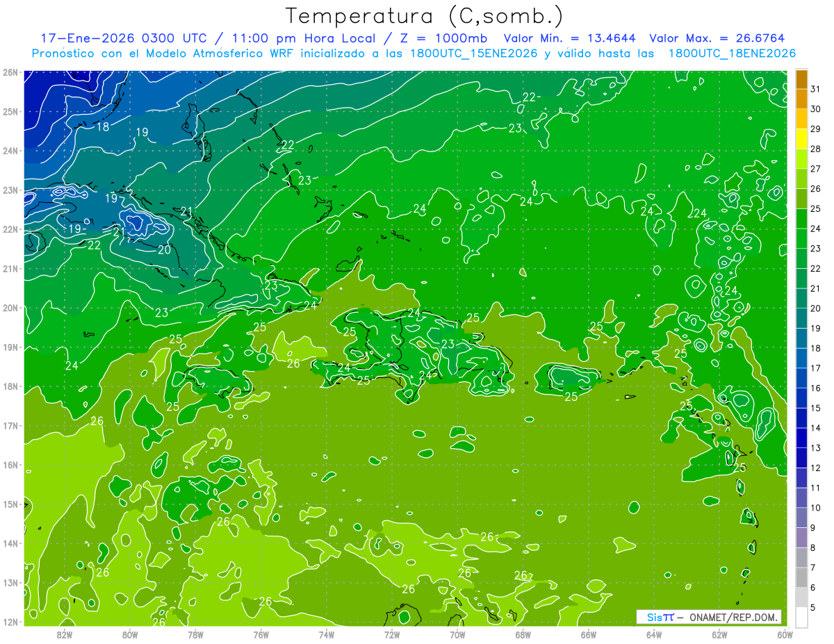Click the latitude axis label "16N"
The height and width of the screenshot is (644, 834).
10,465
